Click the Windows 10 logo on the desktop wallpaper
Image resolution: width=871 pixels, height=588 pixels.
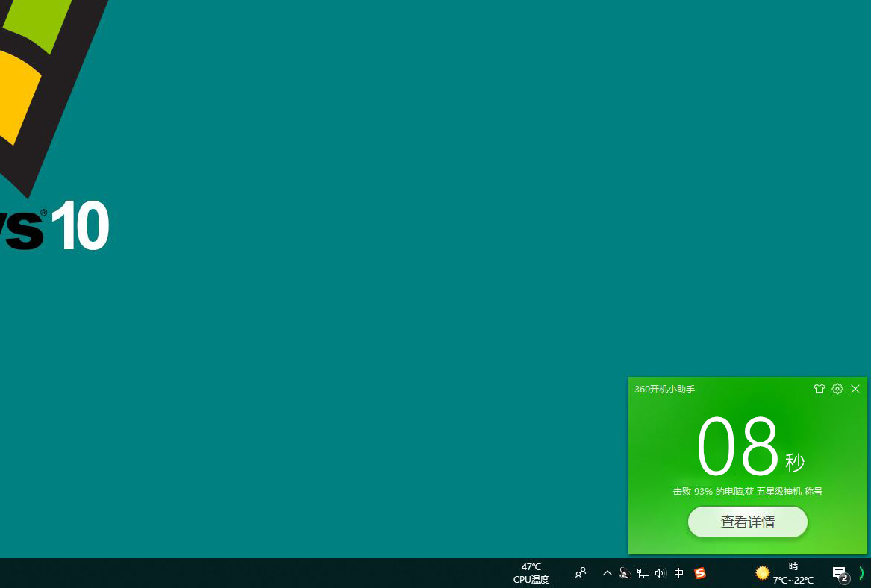pyautogui.click(x=54, y=125)
